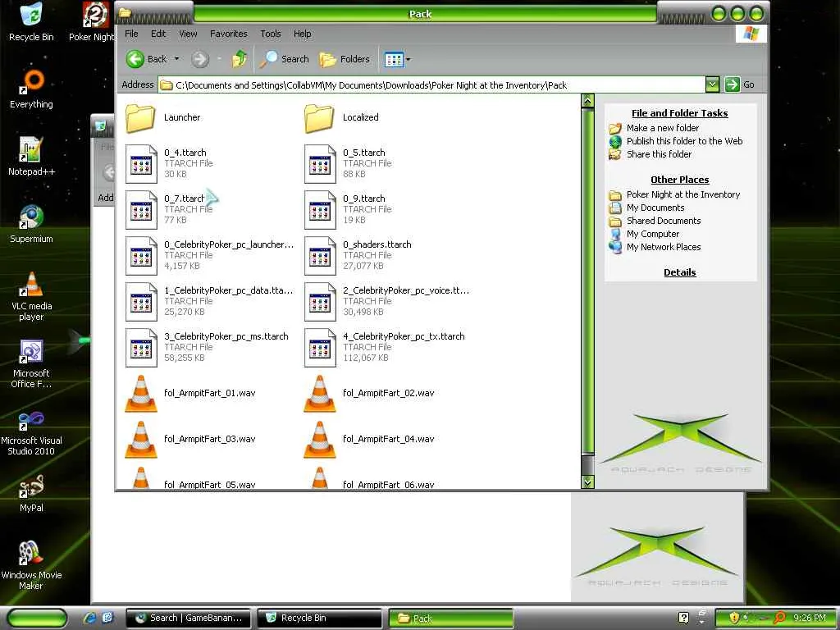Expand the Back history dropdown arrow
The width and height of the screenshot is (840, 630).
tap(177, 59)
